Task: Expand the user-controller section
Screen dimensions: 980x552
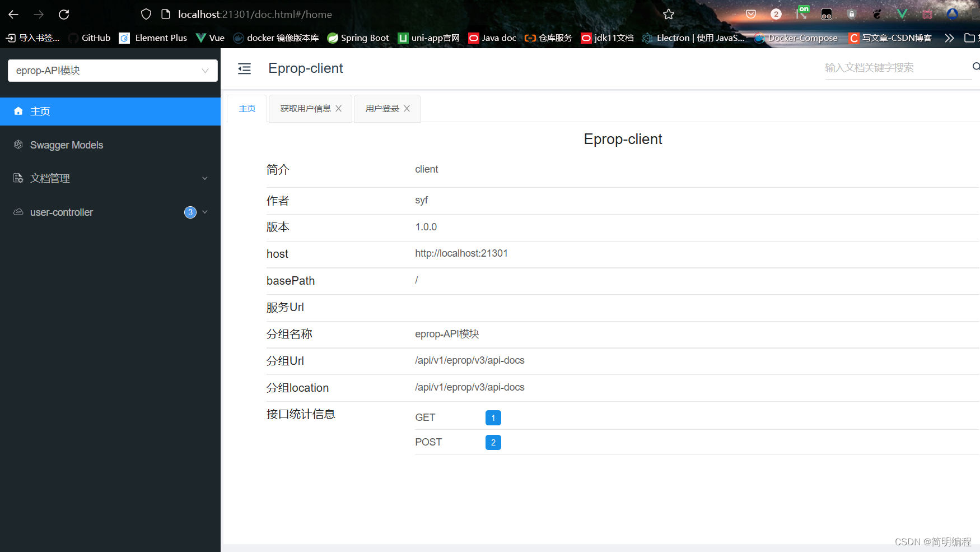Action: point(205,212)
